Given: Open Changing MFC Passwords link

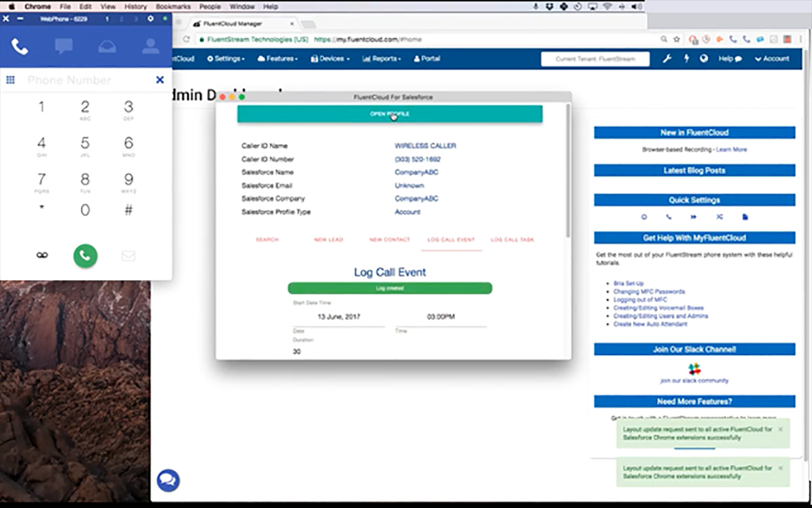Looking at the screenshot, I should click(x=649, y=291).
